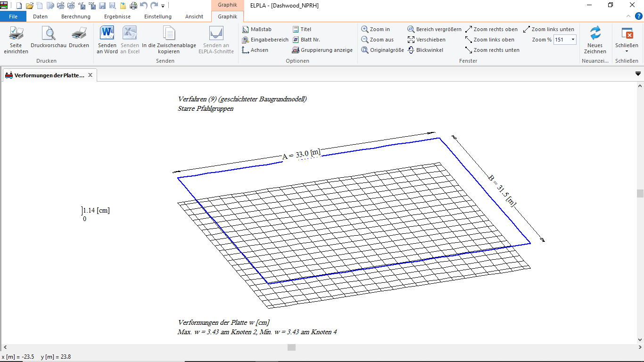The width and height of the screenshot is (644, 362).
Task: Click Bereich vergrößern zoom area
Action: tap(434, 29)
